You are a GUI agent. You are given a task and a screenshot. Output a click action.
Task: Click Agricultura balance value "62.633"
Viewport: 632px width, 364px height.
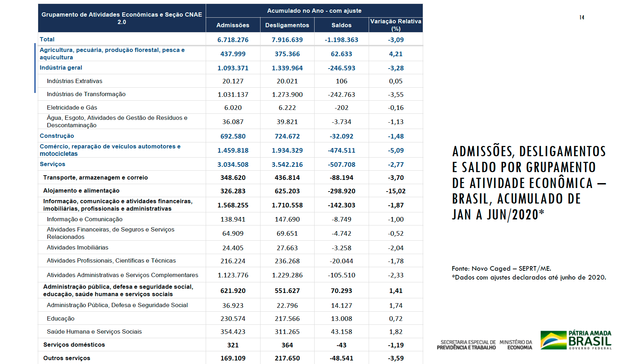click(x=341, y=54)
